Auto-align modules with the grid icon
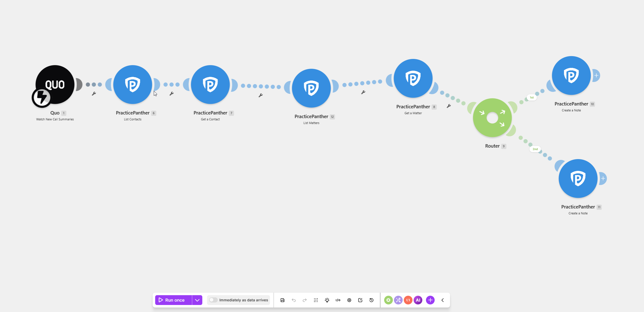The image size is (644, 312). click(x=316, y=300)
